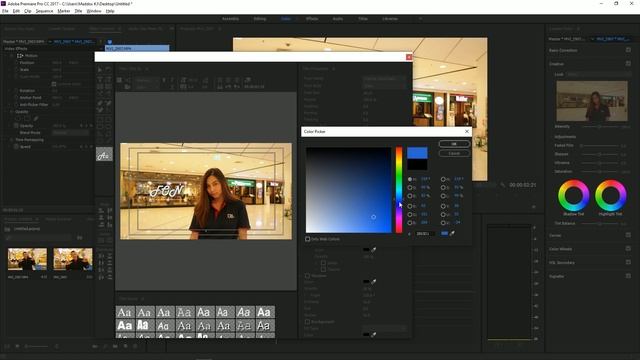Click the blue new color swatch
The height and width of the screenshot is (360, 640).
click(x=417, y=153)
